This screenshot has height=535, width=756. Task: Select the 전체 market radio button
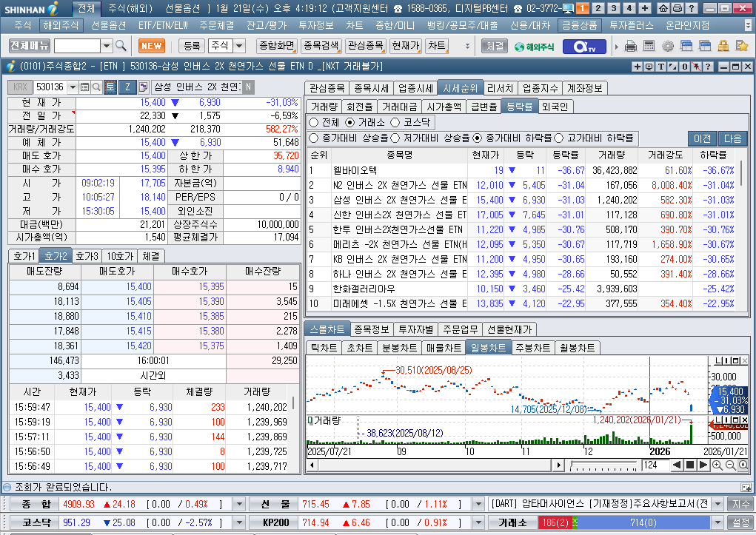pyautogui.click(x=314, y=122)
